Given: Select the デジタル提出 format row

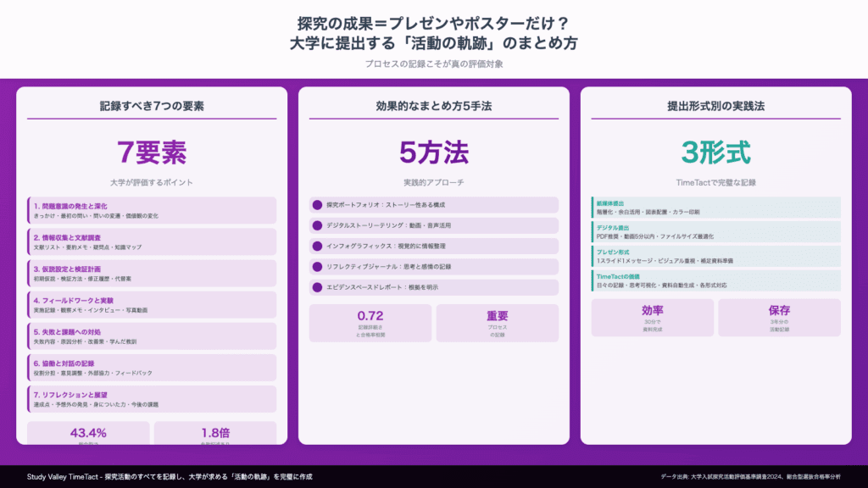Looking at the screenshot, I should point(715,232).
